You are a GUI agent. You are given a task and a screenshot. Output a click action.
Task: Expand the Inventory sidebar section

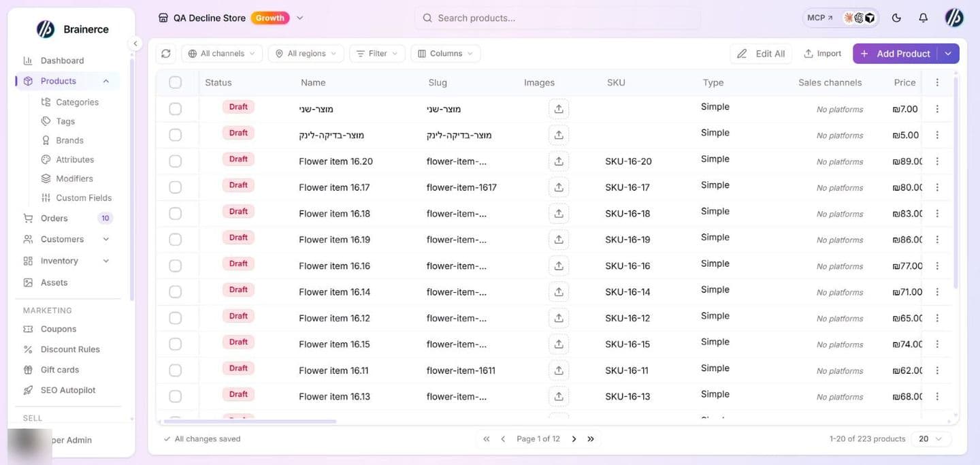coord(106,261)
